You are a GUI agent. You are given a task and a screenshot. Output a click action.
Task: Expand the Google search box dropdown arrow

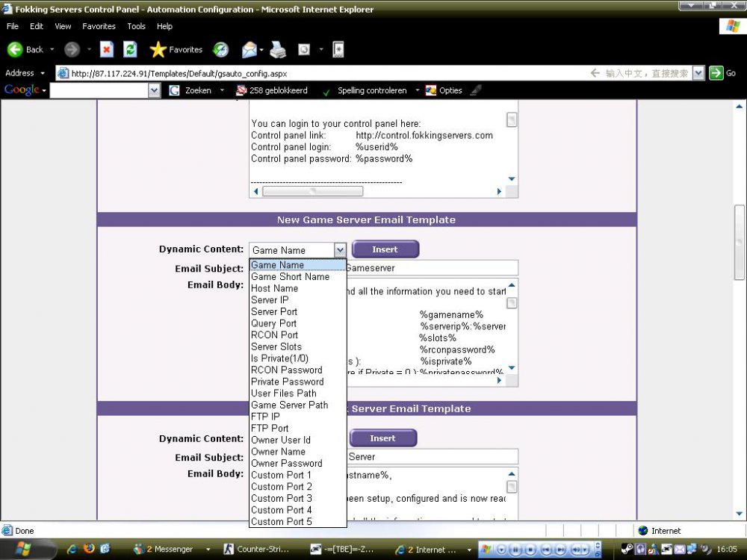154,90
